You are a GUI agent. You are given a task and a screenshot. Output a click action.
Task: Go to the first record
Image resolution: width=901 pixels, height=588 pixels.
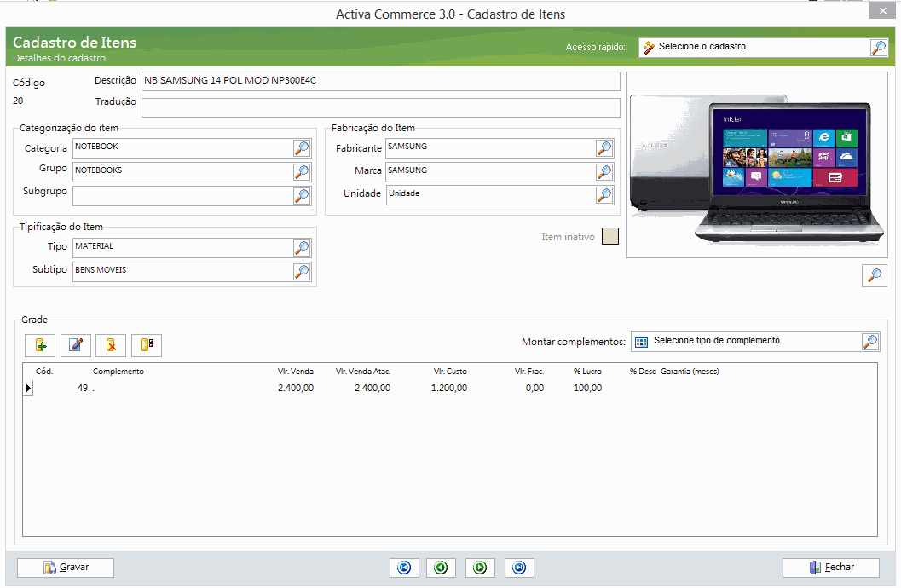point(404,568)
